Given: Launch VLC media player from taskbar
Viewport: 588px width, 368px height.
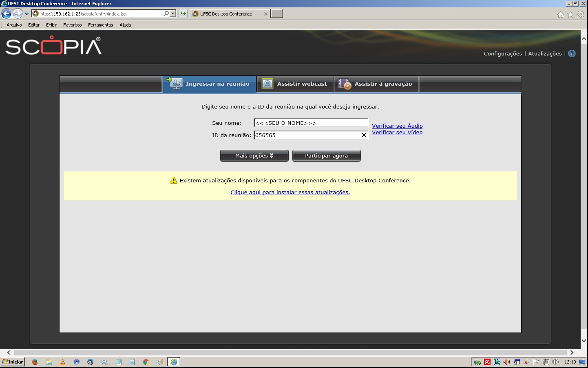Looking at the screenshot, I should coord(63,362).
